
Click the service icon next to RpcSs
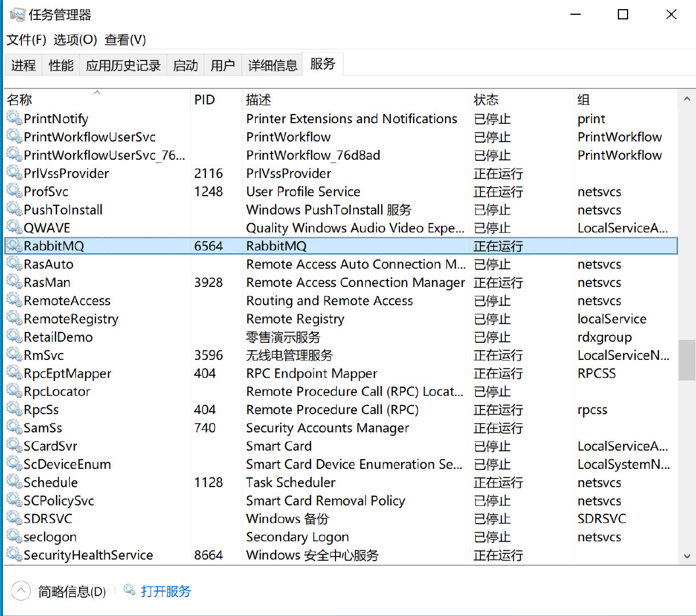click(14, 410)
